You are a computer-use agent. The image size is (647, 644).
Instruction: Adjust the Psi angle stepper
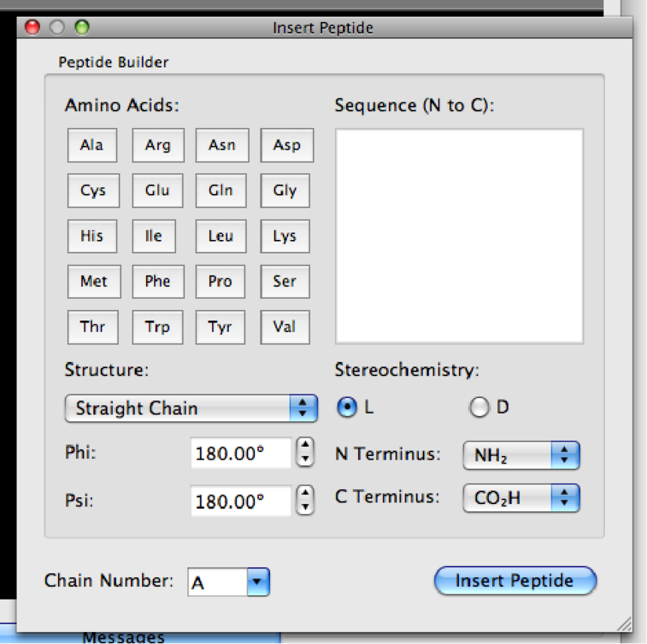305,500
